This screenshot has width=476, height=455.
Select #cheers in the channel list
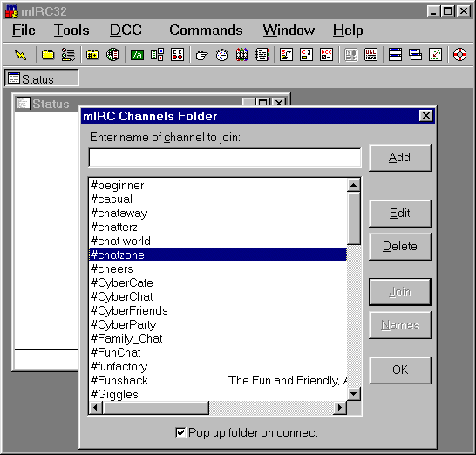[218, 268]
